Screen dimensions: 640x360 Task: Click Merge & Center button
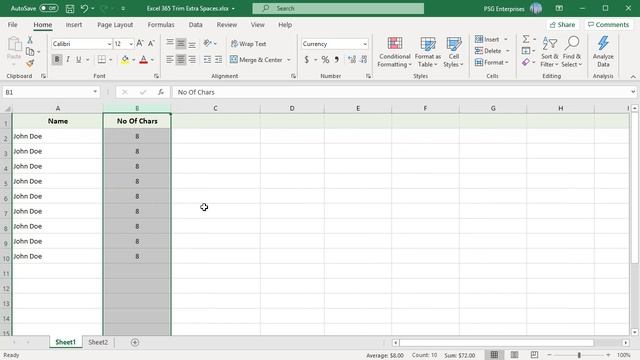(256, 60)
